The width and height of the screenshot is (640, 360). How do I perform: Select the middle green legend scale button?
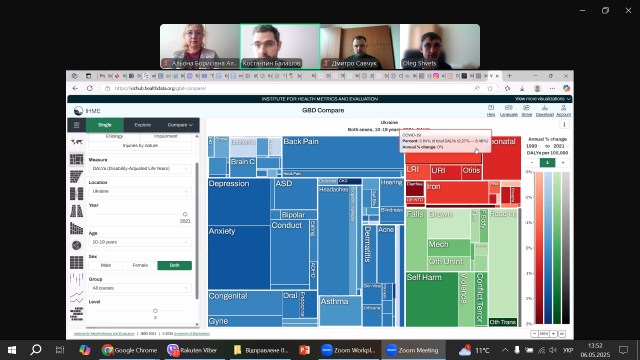pos(547,162)
